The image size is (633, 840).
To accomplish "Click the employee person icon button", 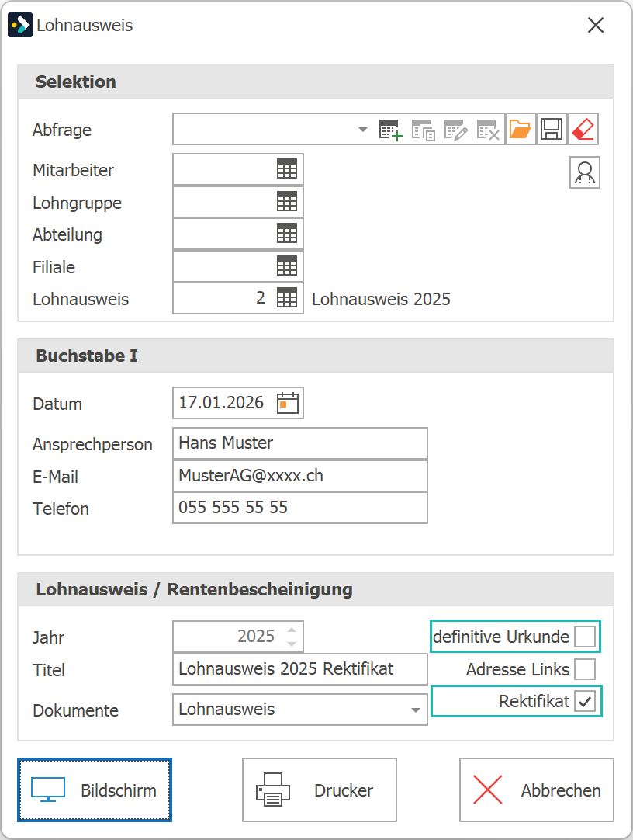I will [x=585, y=172].
